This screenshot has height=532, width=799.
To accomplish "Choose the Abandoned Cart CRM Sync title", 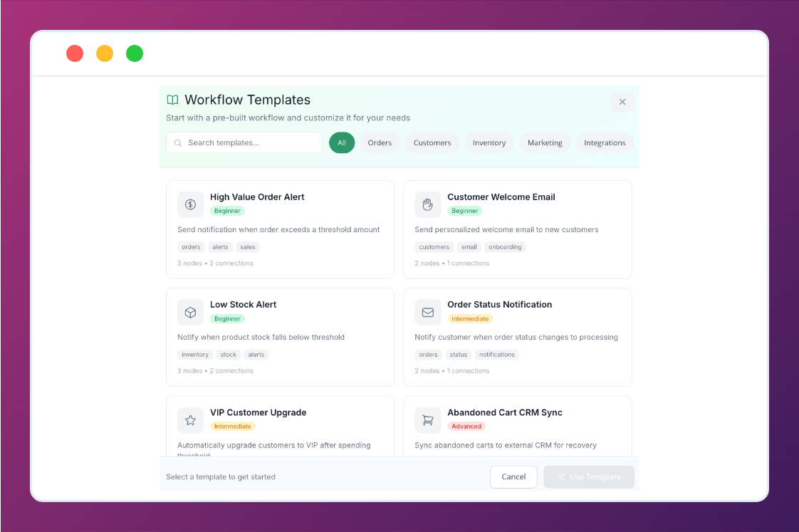I will click(x=504, y=413).
